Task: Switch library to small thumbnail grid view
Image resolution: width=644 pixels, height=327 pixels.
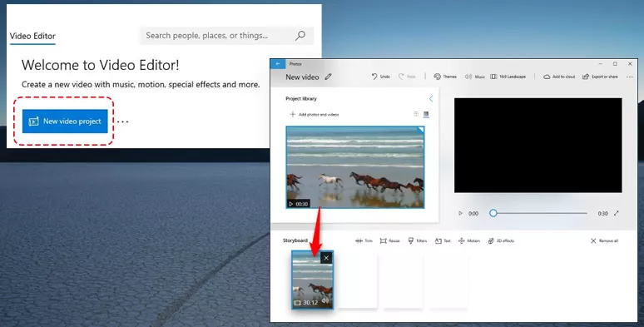Action: tap(416, 114)
